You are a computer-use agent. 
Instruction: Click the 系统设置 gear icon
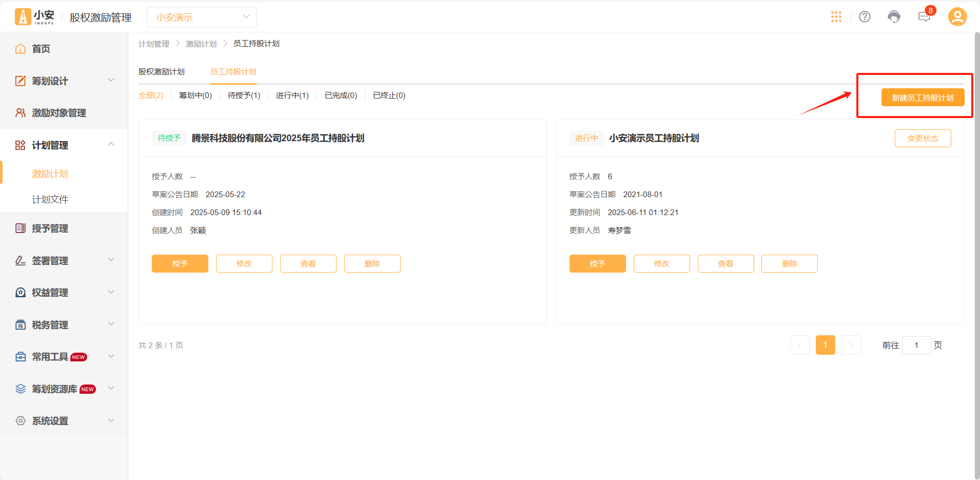point(21,421)
